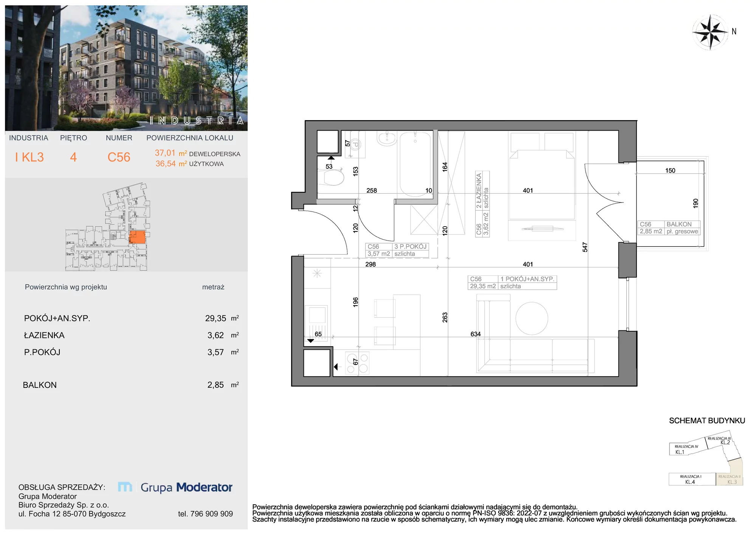Select the 2,85 m² balcony table value
This screenshot has width=756, height=534.
[223, 385]
